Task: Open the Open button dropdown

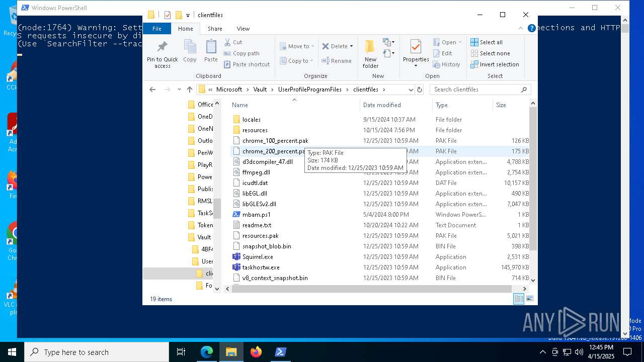Action: coord(460,42)
